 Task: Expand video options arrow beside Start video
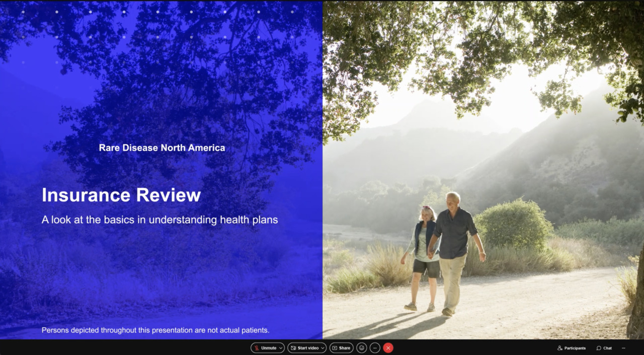pos(323,348)
